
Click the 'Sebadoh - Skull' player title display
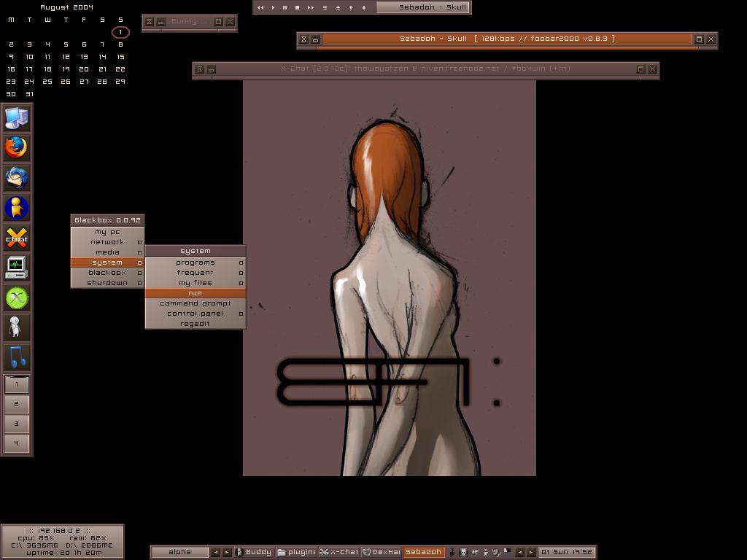(x=423, y=7)
